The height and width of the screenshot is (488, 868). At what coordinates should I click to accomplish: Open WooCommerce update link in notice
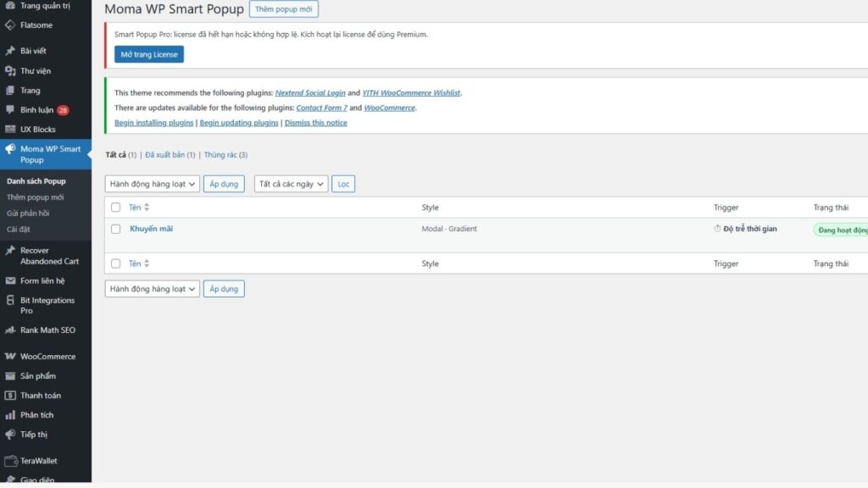coord(389,108)
